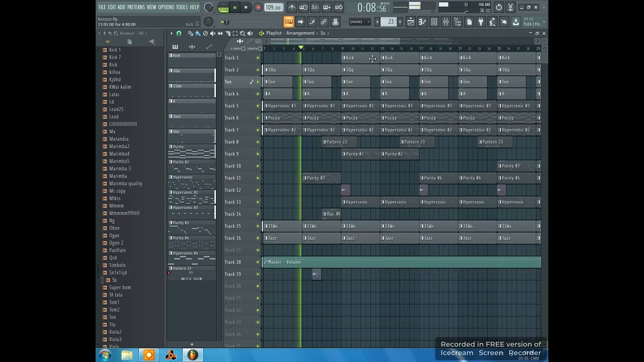The height and width of the screenshot is (362, 644).
Task: Open the Playlist view from toolbar
Action: tap(411, 22)
